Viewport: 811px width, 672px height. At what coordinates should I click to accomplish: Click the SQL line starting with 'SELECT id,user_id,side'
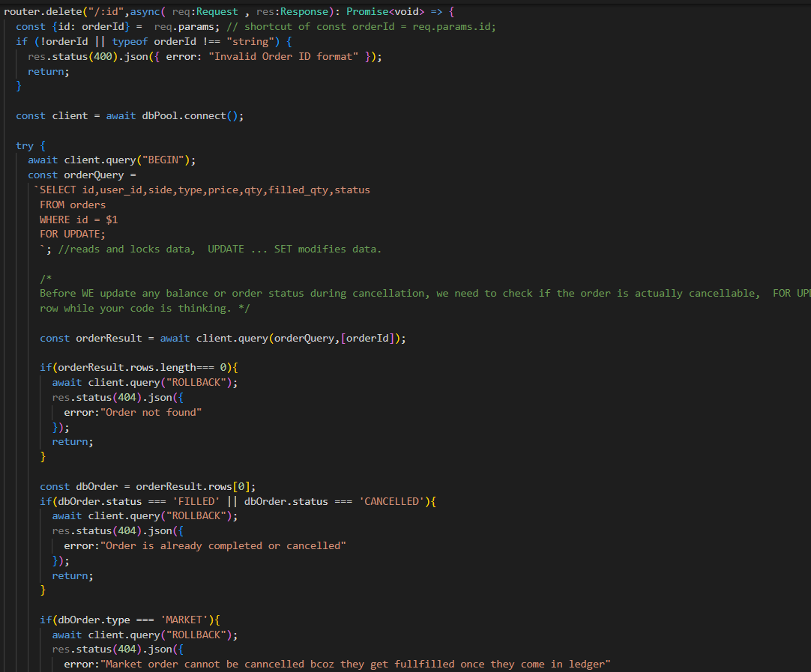(202, 190)
